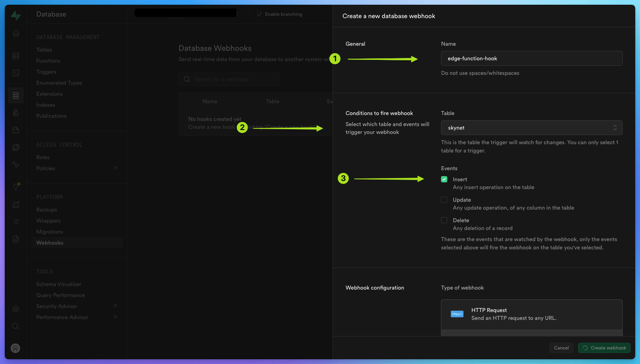The height and width of the screenshot is (364, 640).
Task: Select Triggers under Database Management
Action: (x=46, y=72)
